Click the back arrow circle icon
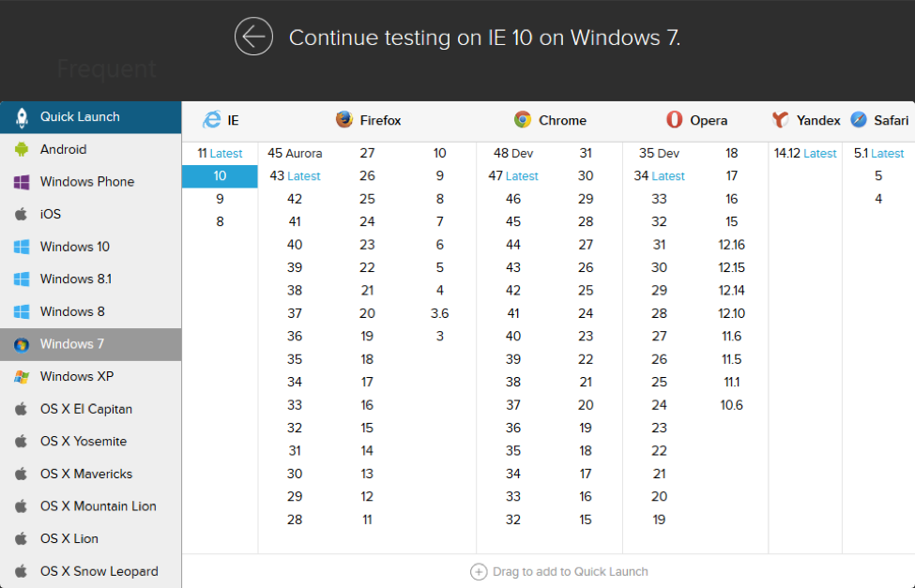 click(253, 37)
